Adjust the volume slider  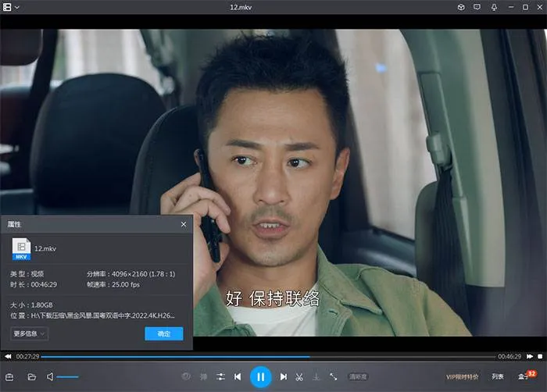67,376
